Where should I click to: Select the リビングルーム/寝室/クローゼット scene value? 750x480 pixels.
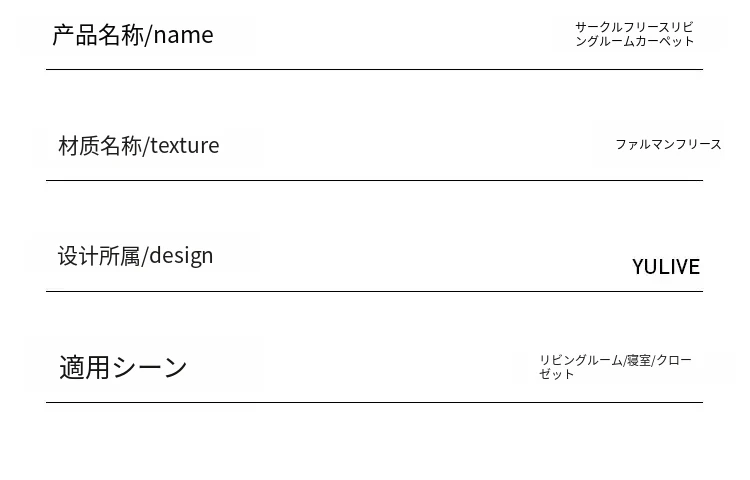[x=615, y=367]
